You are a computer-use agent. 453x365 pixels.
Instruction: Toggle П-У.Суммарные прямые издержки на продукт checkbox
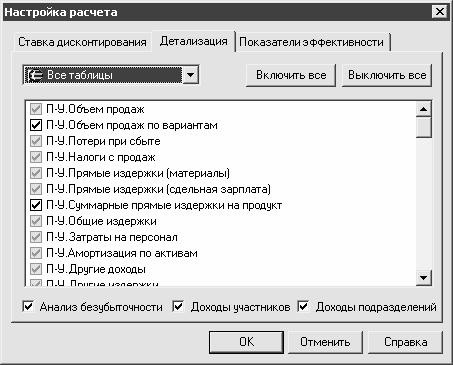coord(36,205)
